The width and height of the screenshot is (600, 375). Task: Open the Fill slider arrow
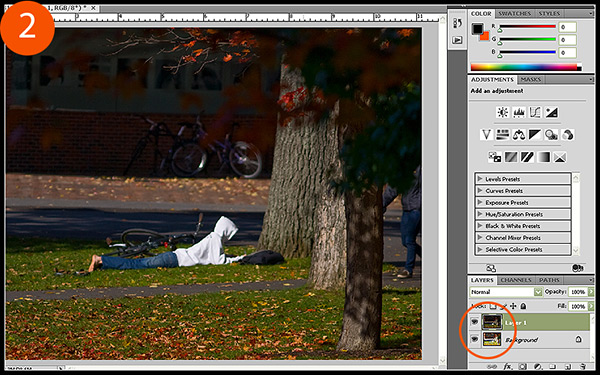tap(591, 306)
